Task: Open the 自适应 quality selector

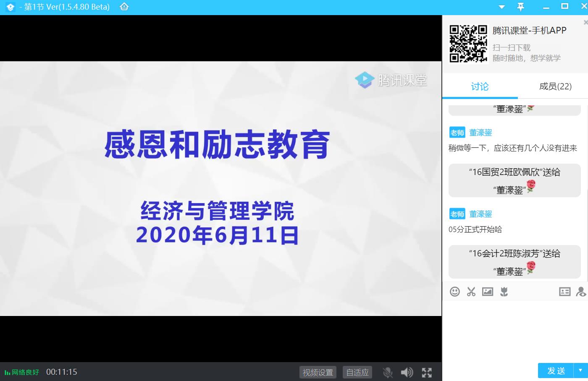Action: (357, 372)
